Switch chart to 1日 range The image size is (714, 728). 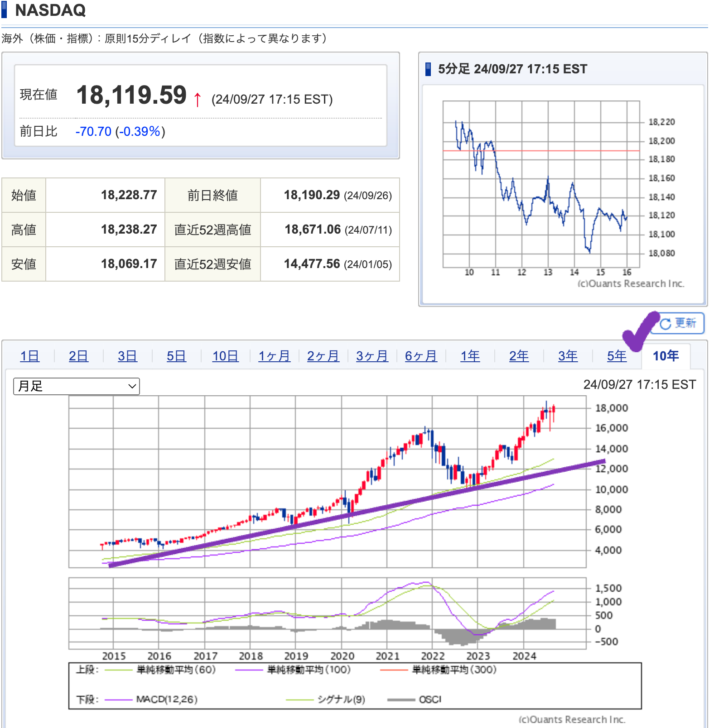click(x=30, y=356)
